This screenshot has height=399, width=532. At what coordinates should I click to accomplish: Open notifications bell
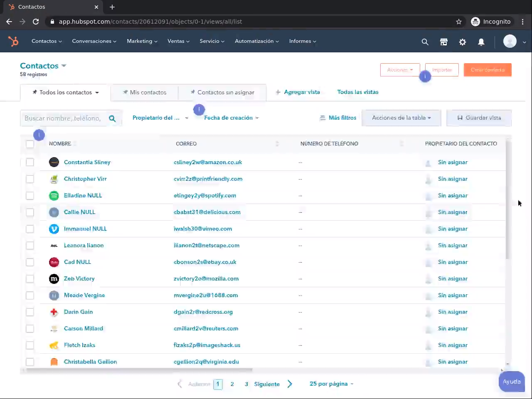pyautogui.click(x=481, y=42)
